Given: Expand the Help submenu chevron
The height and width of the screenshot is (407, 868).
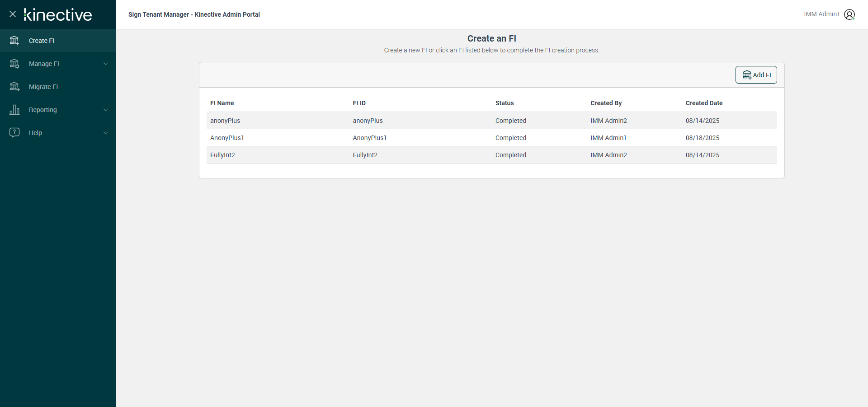Looking at the screenshot, I should click(x=106, y=133).
